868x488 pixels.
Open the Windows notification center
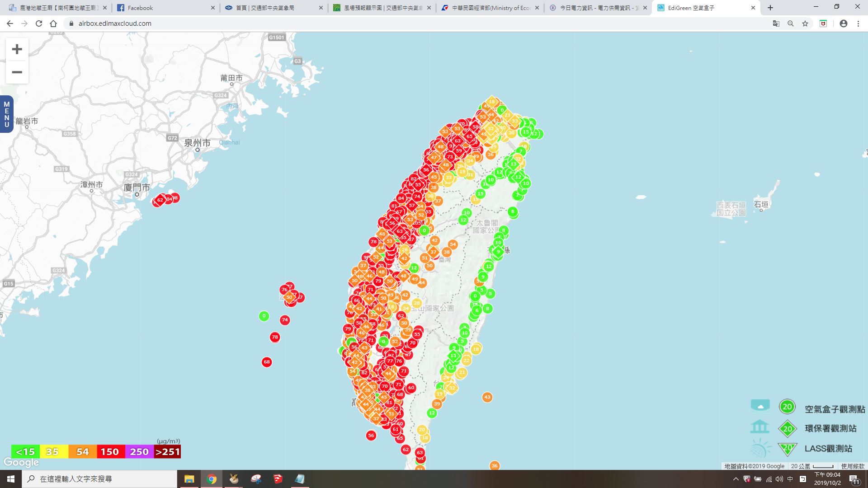coord(855,479)
